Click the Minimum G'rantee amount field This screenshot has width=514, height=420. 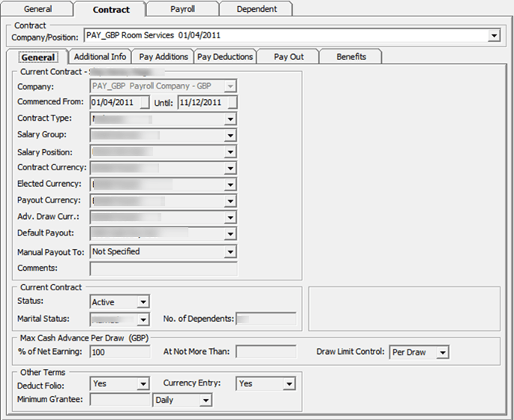pyautogui.click(x=120, y=400)
